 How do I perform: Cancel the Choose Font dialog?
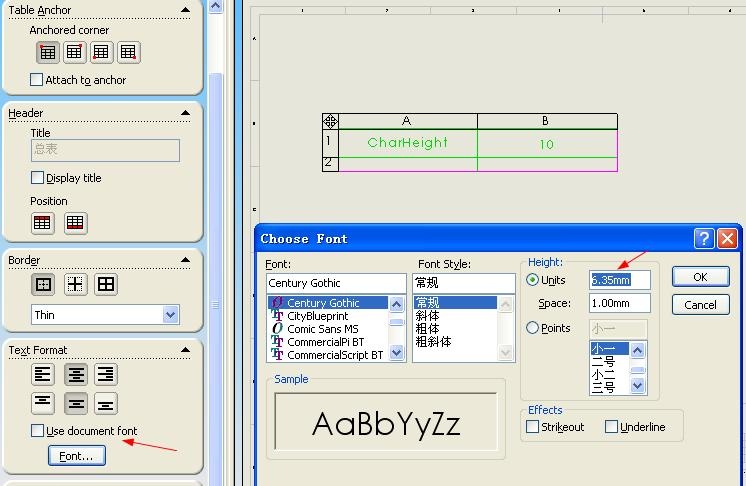coord(700,305)
